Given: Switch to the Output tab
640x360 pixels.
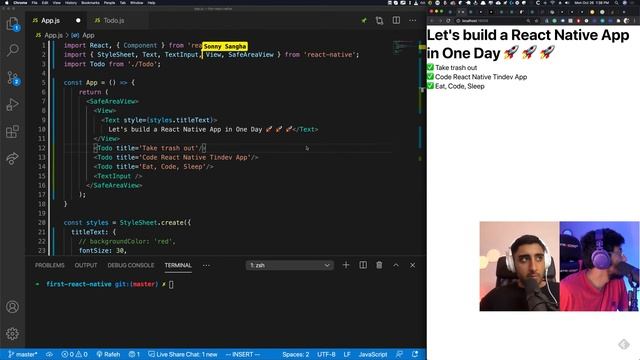Looking at the screenshot, I should coord(86,265).
